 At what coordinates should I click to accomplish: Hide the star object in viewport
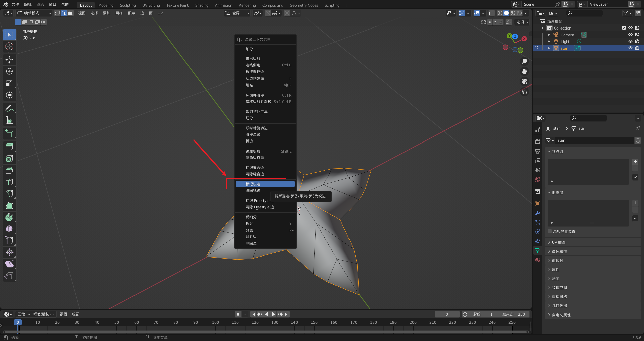coord(630,48)
